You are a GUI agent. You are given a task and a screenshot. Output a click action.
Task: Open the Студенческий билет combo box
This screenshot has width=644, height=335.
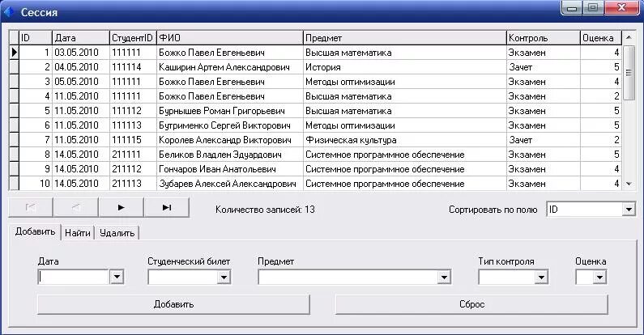pos(224,278)
